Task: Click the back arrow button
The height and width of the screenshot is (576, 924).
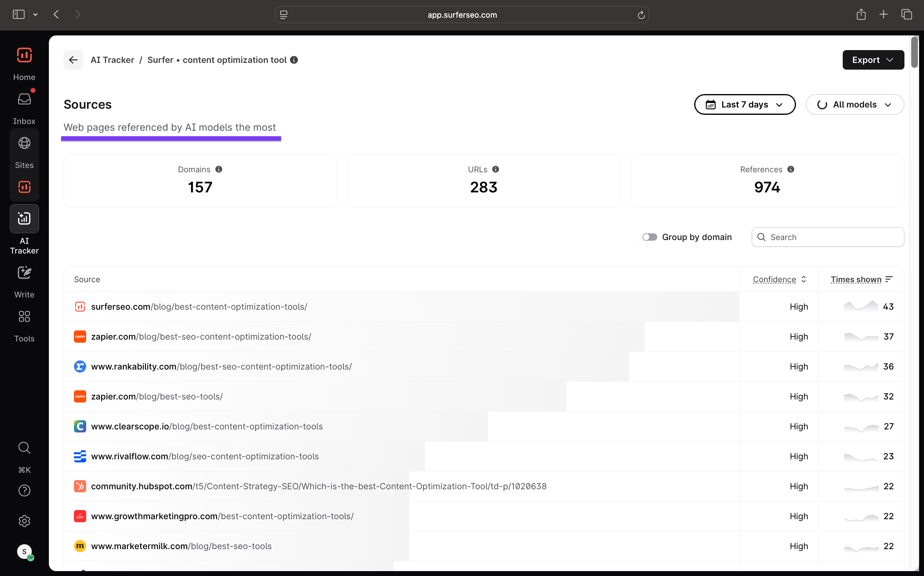Action: (73, 60)
